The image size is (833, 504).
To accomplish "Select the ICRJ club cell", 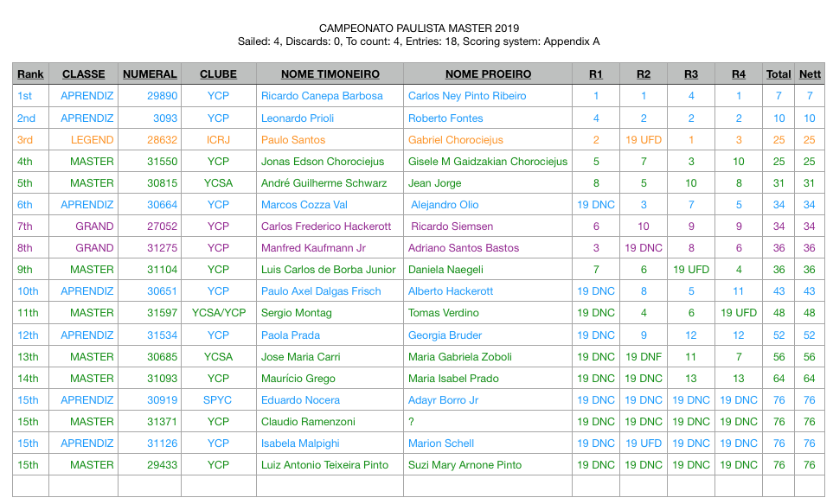I will pyautogui.click(x=218, y=140).
